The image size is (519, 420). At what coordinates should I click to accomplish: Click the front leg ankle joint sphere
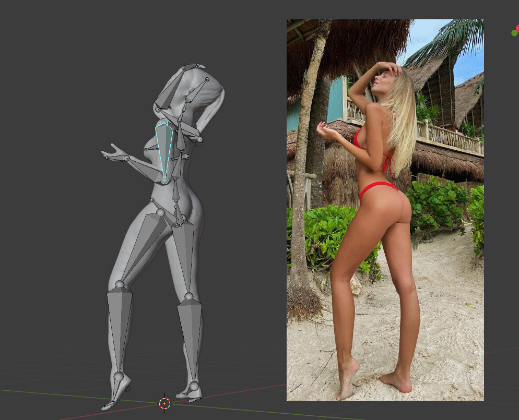(119, 376)
